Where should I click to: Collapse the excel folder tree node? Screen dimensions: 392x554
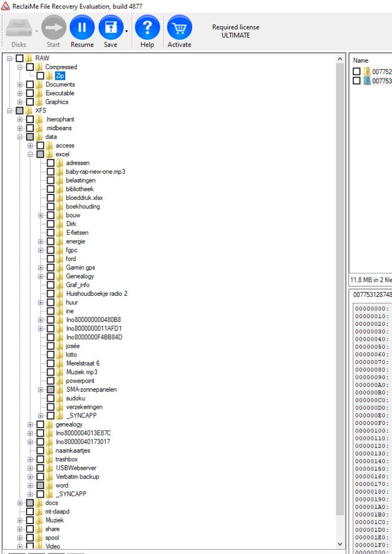[30, 155]
